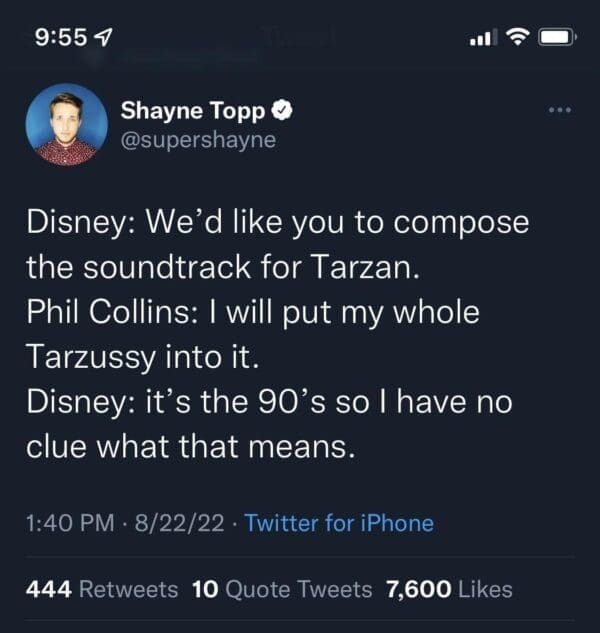
Task: Tap the 9:55 status bar clock
Action: coord(61,39)
